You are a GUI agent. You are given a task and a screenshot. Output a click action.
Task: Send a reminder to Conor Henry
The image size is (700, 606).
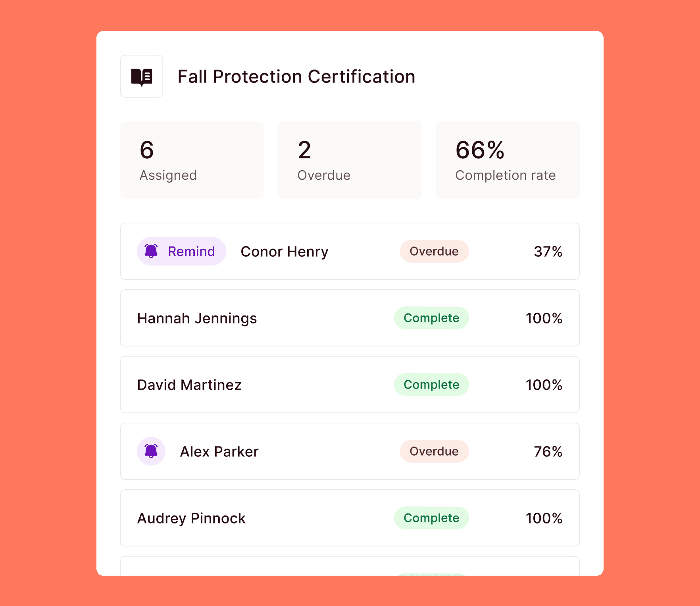(181, 251)
